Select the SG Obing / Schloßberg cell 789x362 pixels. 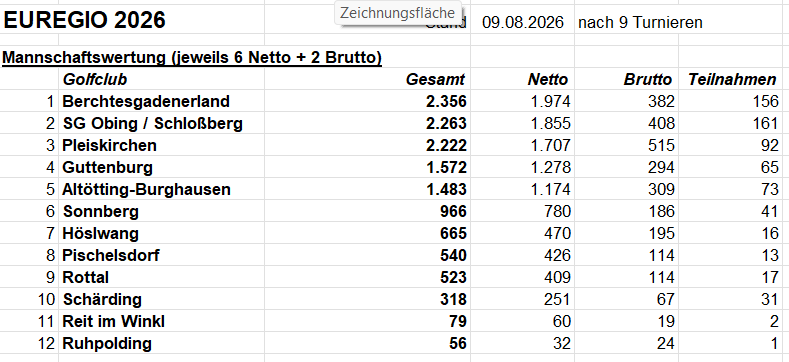pyautogui.click(x=153, y=123)
